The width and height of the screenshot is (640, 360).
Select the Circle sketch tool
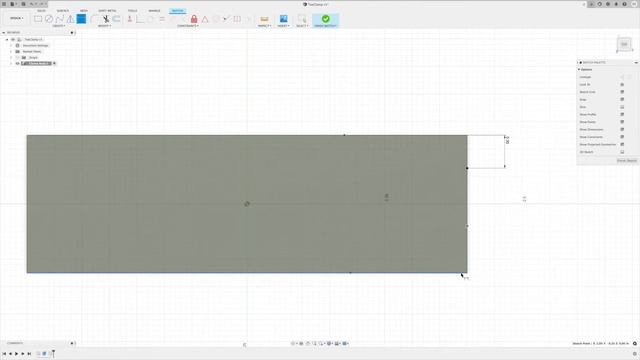tap(49, 19)
